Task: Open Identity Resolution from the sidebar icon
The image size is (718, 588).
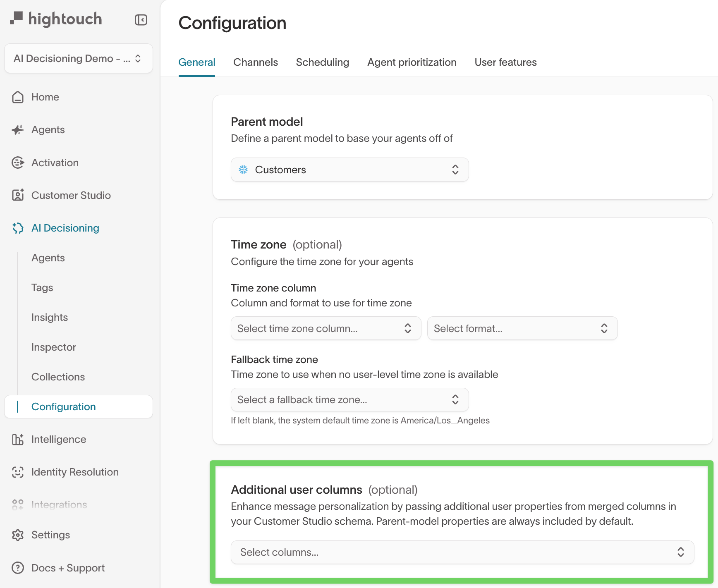Action: 18,472
